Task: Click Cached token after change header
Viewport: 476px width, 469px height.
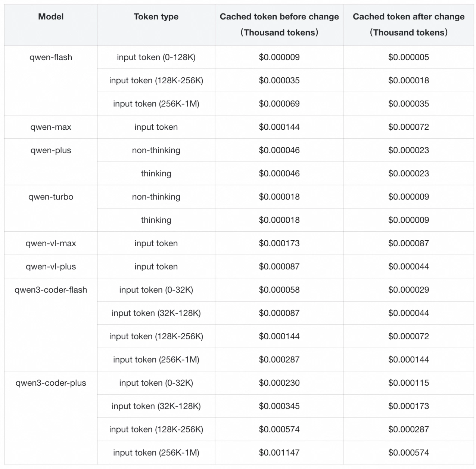Action: tap(408, 24)
